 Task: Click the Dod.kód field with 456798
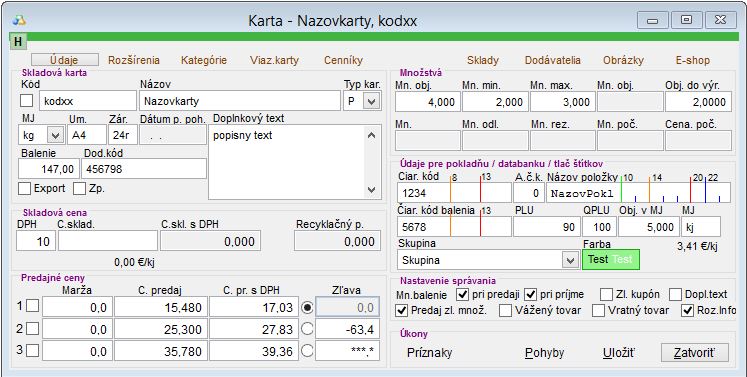(x=144, y=169)
